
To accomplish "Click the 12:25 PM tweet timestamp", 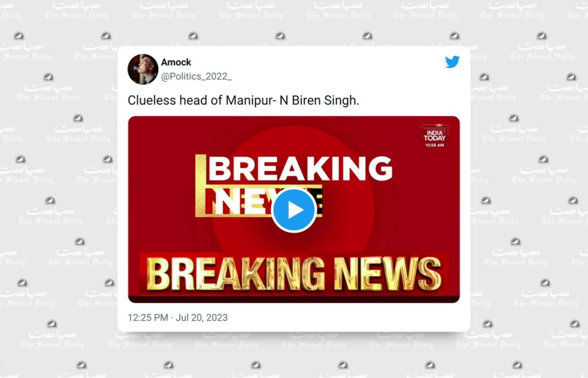I will (148, 318).
